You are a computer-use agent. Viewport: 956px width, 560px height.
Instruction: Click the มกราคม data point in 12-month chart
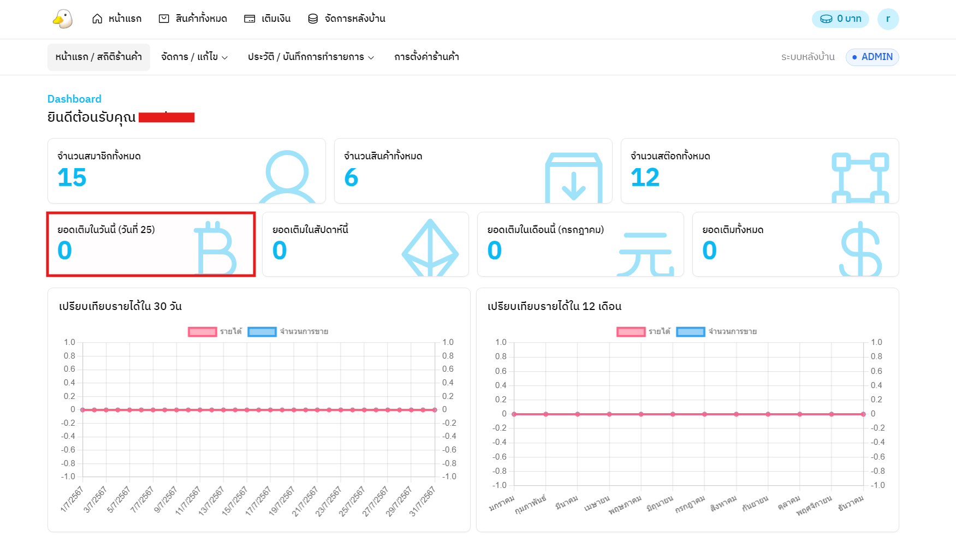514,414
